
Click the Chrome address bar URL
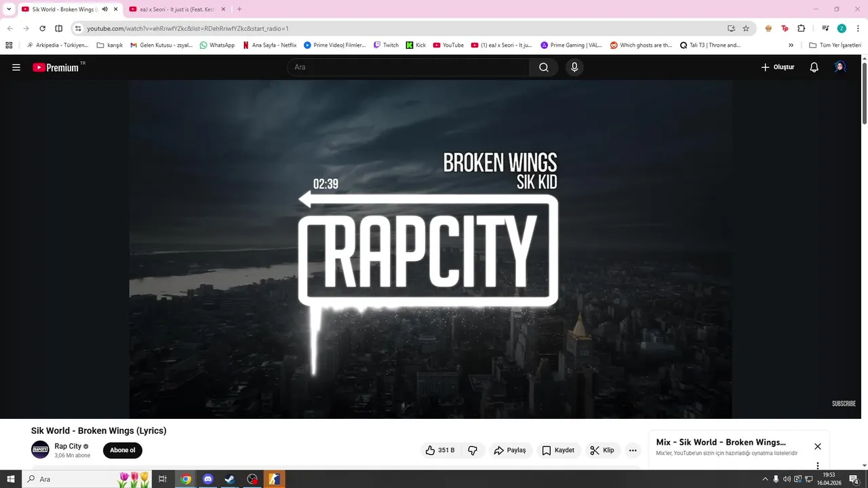pos(188,28)
